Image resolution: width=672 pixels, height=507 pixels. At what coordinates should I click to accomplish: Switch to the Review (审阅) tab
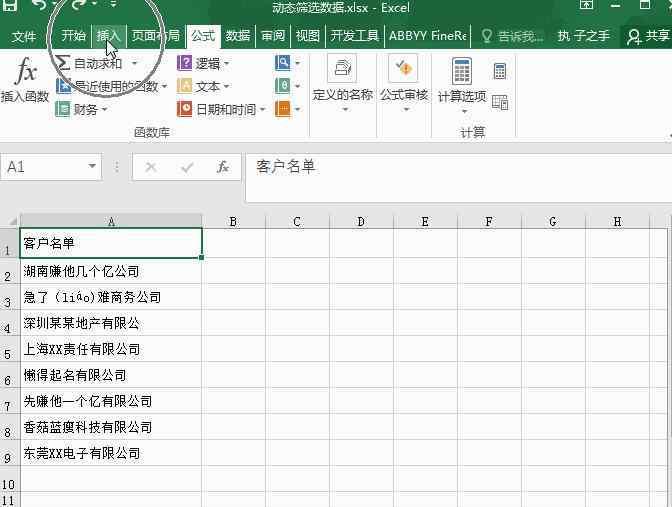pos(273,36)
